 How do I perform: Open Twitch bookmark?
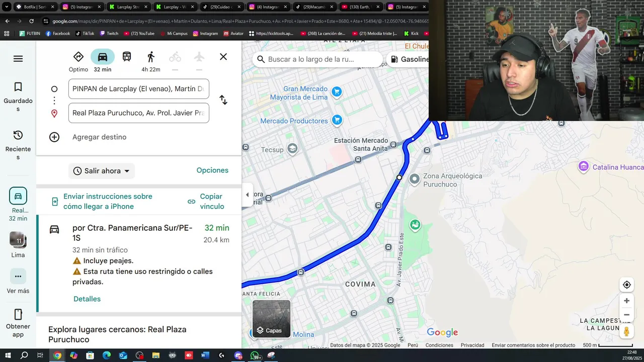pos(109,34)
